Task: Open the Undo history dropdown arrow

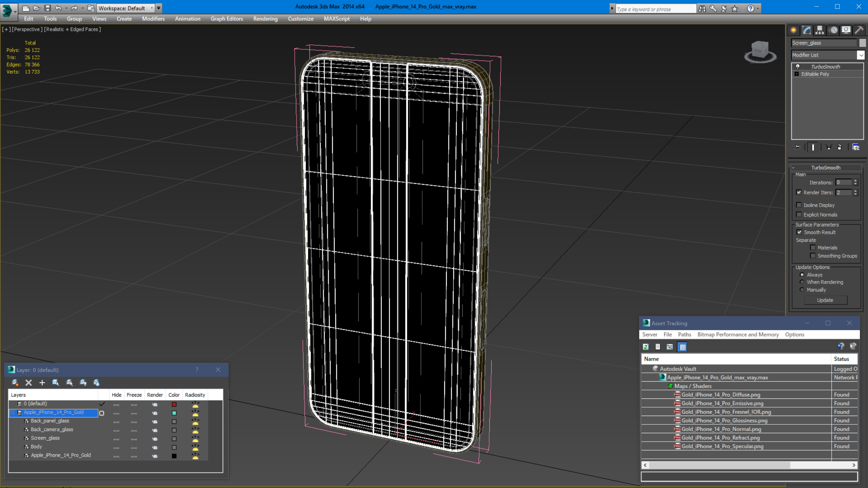Action: 66,8
